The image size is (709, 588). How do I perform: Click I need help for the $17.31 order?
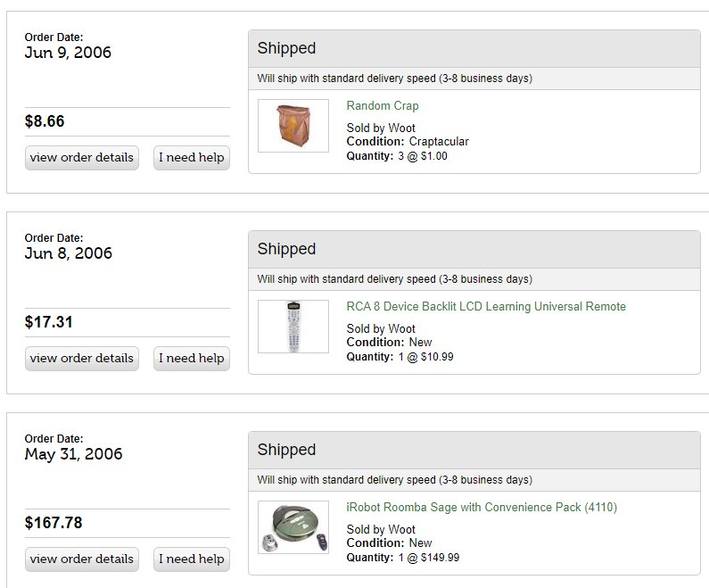[192, 359]
